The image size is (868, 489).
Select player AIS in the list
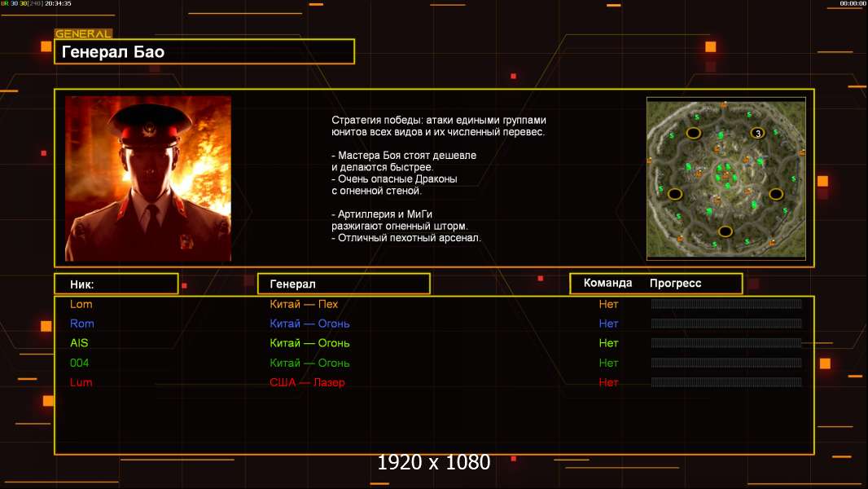79,343
